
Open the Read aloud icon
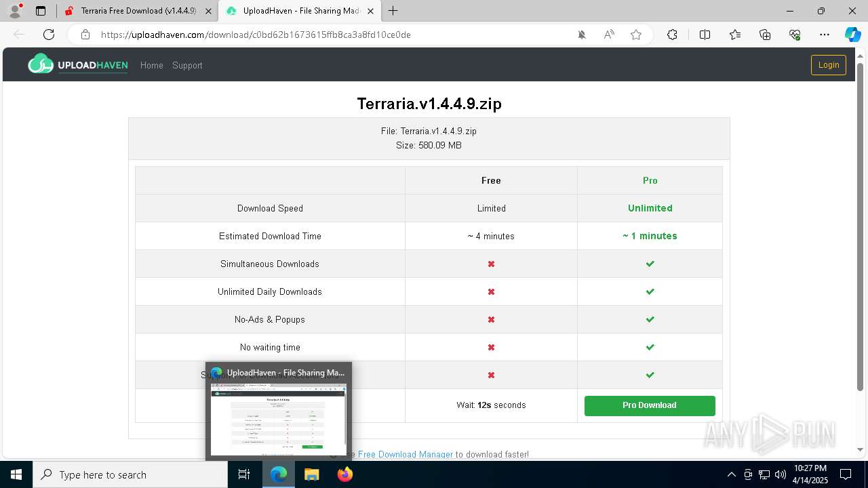(x=609, y=35)
